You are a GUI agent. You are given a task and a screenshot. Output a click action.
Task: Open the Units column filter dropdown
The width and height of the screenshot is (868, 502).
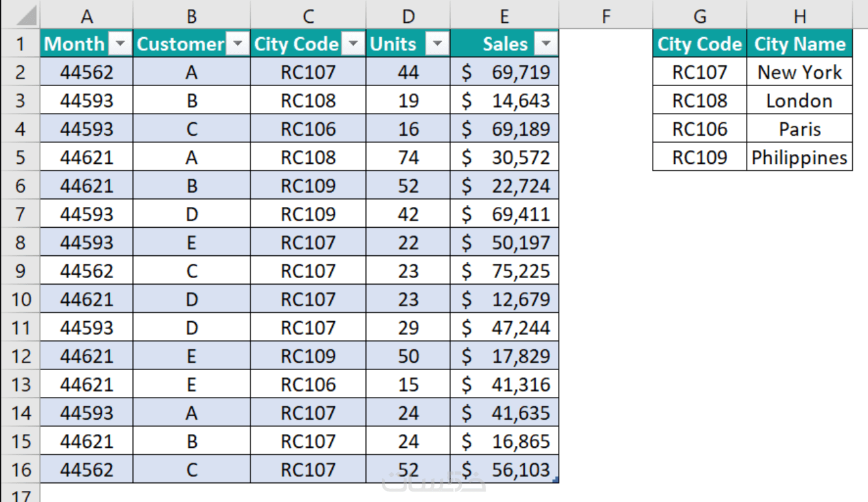coord(437,44)
